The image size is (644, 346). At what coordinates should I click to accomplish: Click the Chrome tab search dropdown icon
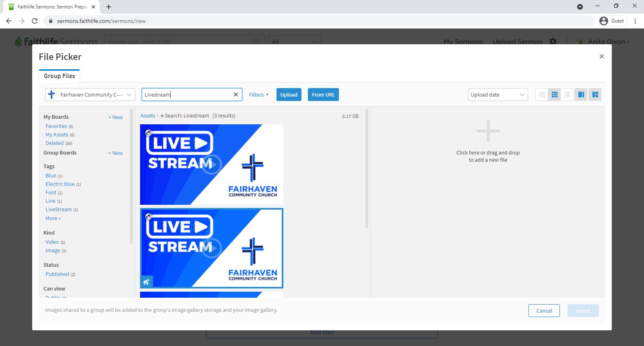coord(580,7)
